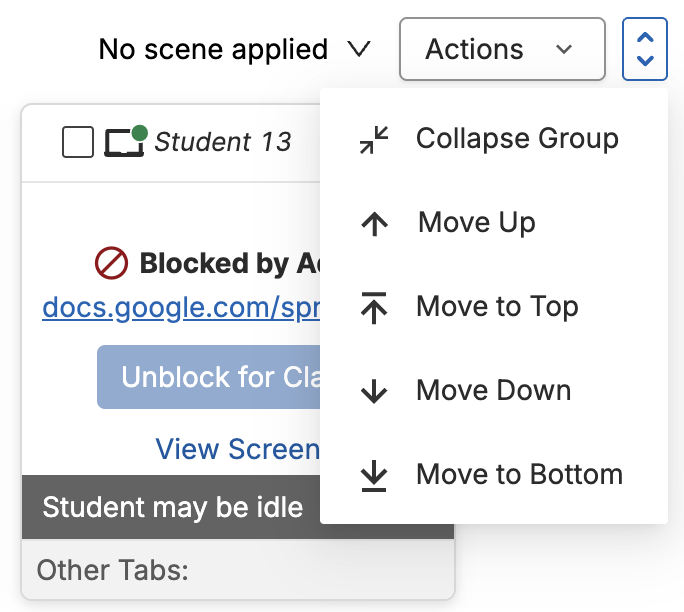Click the Unblock for Class button
The width and height of the screenshot is (684, 612).
[209, 377]
